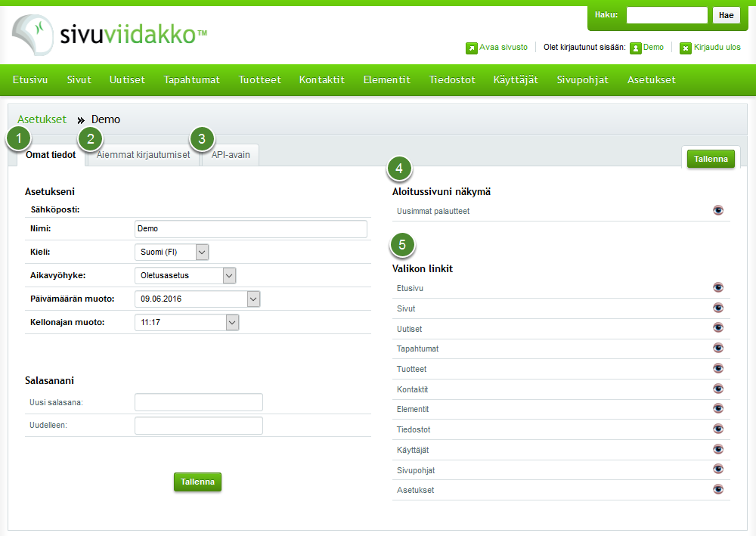Viewport: 756px width, 536px height.
Task: Click the Sähköposti label
Action: (55, 209)
